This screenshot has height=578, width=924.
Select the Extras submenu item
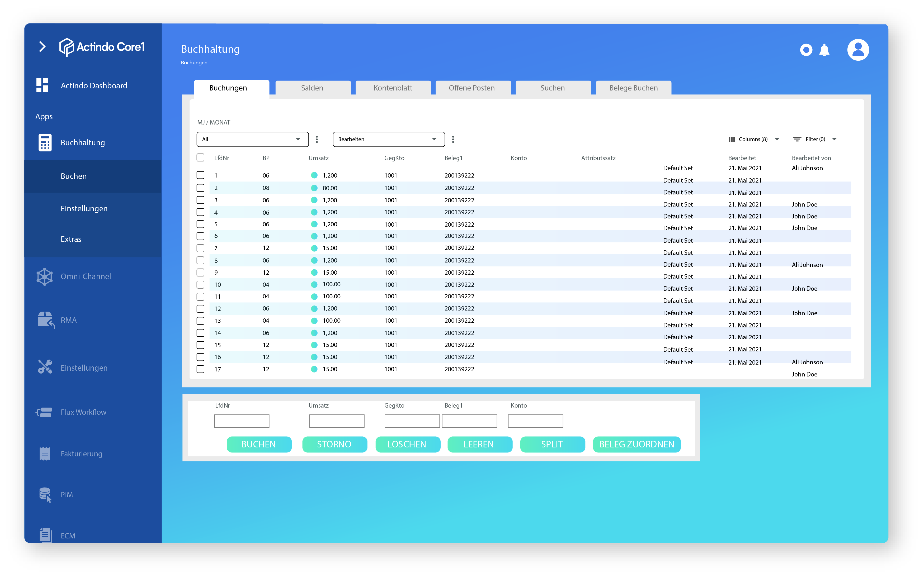(93, 239)
